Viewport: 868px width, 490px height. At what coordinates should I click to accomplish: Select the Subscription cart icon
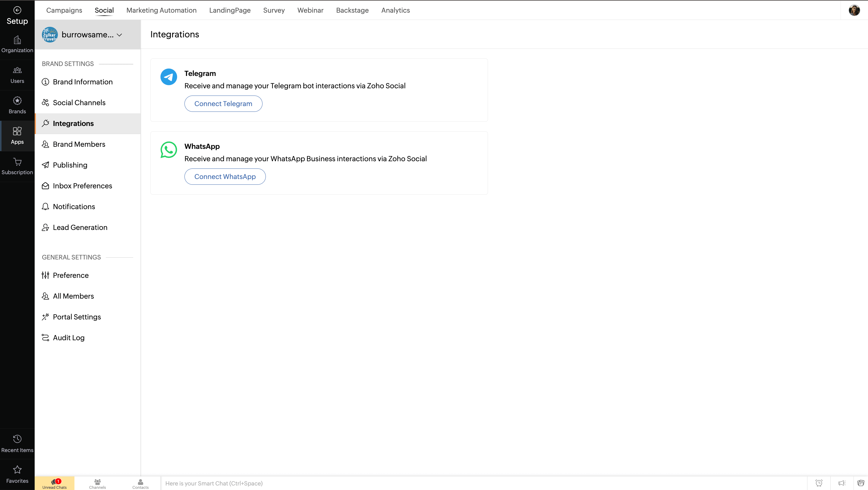17,162
